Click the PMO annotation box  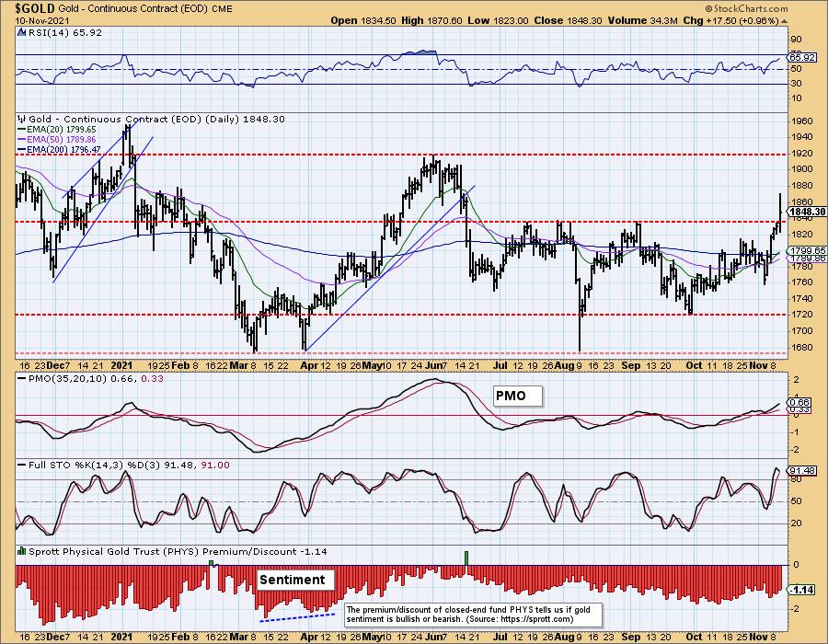(517, 396)
